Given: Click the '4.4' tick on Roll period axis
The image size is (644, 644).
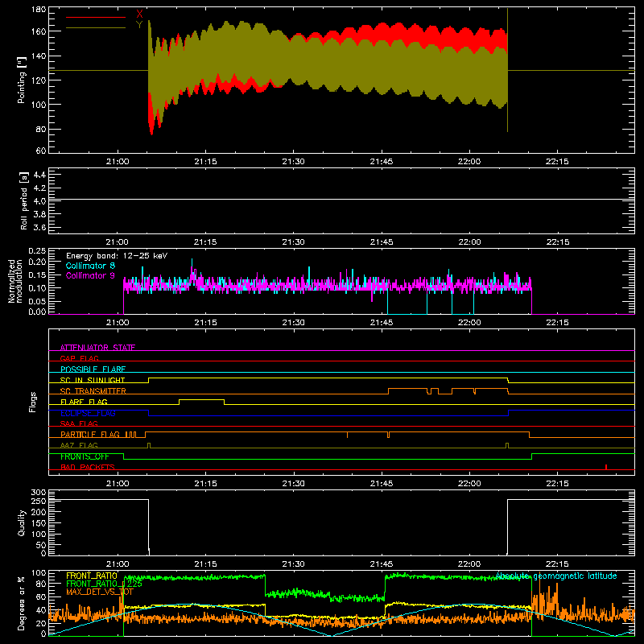Looking at the screenshot, I should 39,175.
